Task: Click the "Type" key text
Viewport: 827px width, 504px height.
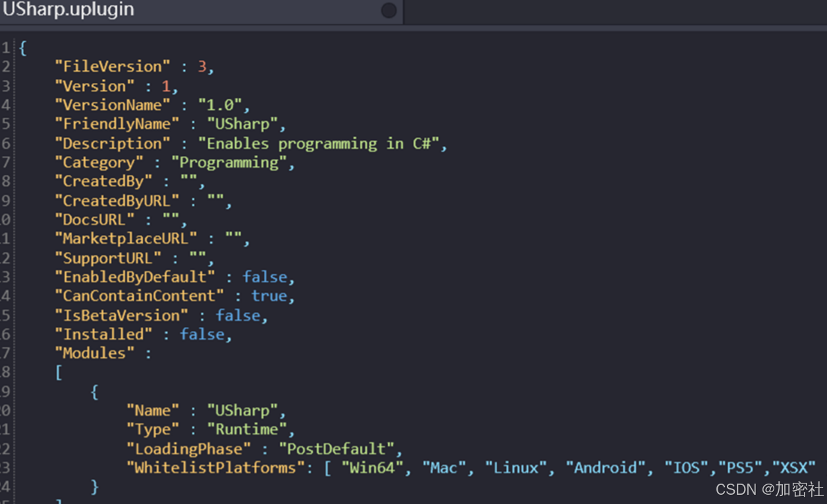Action: 153,430
